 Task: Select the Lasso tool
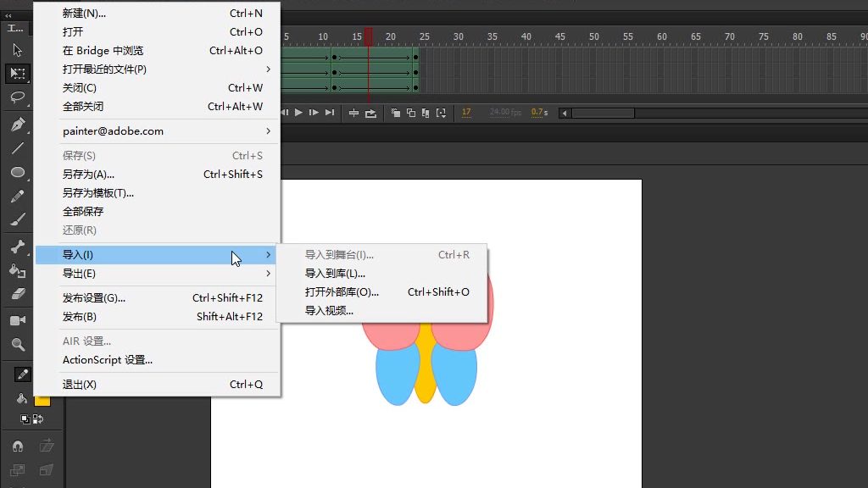(17, 97)
